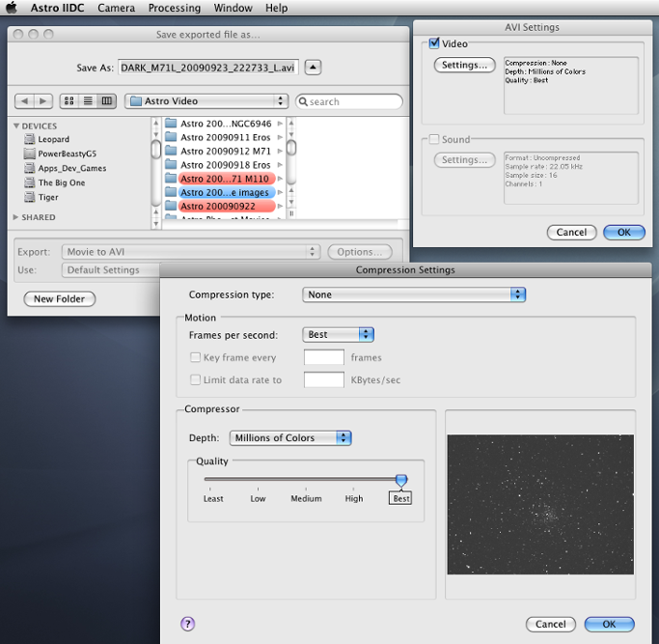This screenshot has height=644, width=659.
Task: Go forward in the file browser
Action: coord(42,101)
